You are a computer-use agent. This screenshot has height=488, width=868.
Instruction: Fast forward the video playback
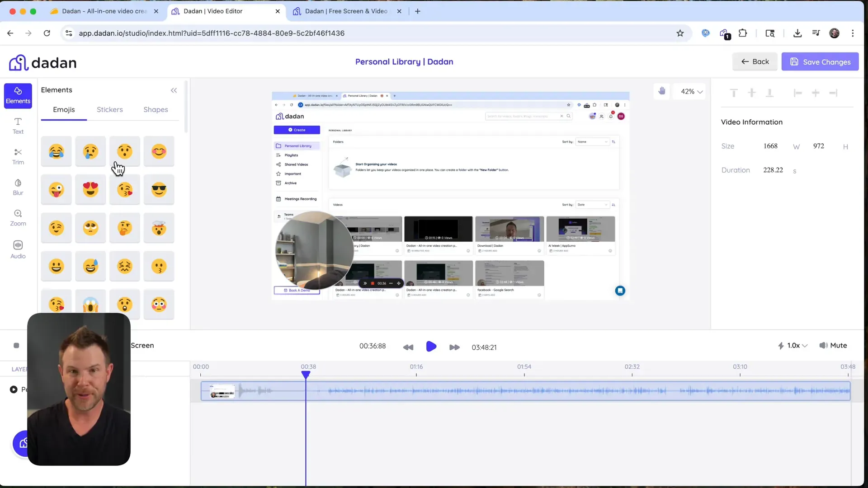pyautogui.click(x=454, y=347)
